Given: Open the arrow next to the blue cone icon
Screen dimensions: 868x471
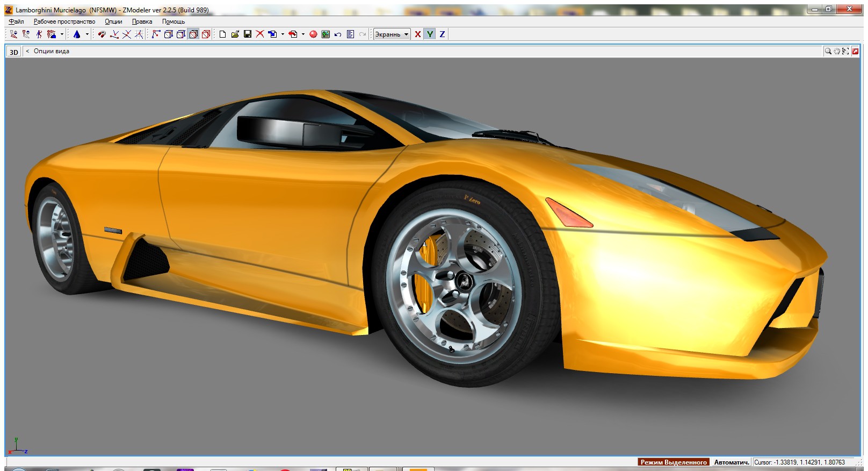Looking at the screenshot, I should 87,34.
